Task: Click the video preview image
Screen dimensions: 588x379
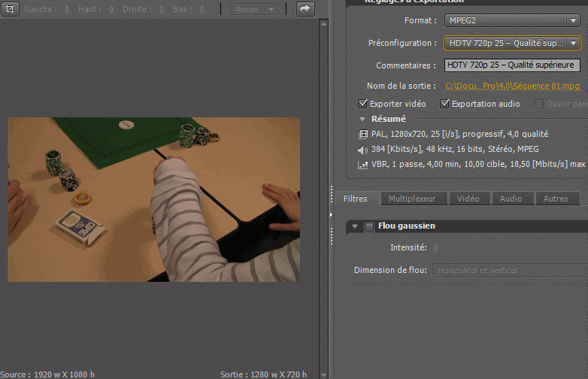Action: (153, 199)
